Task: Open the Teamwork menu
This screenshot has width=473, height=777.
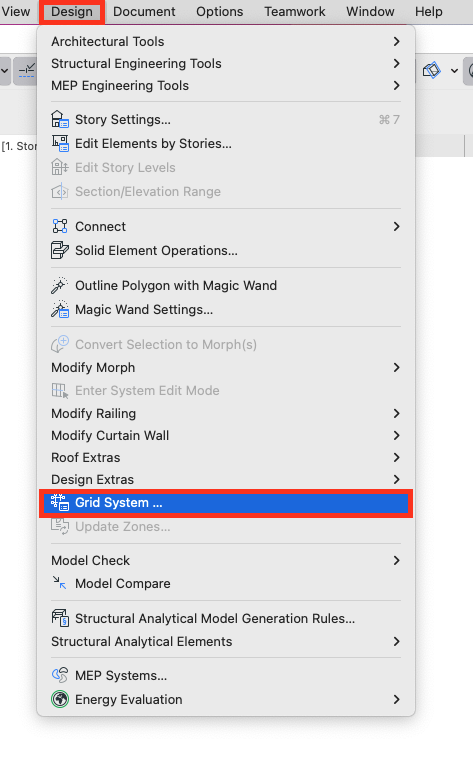Action: point(295,11)
